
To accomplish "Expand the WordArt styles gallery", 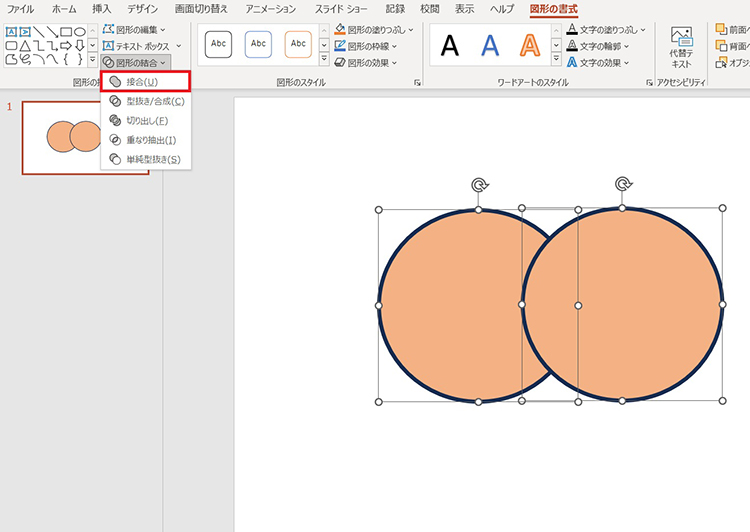I will pos(555,62).
